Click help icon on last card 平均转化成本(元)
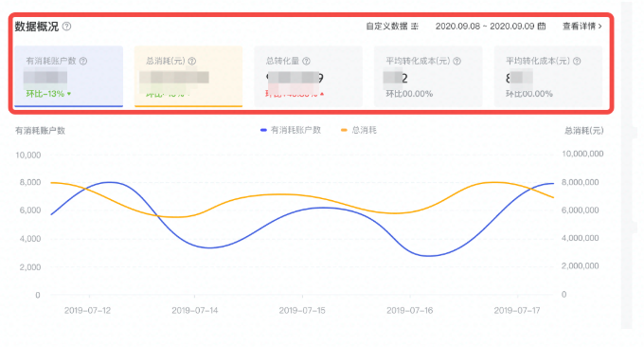The height and width of the screenshot is (347, 644). [577, 62]
